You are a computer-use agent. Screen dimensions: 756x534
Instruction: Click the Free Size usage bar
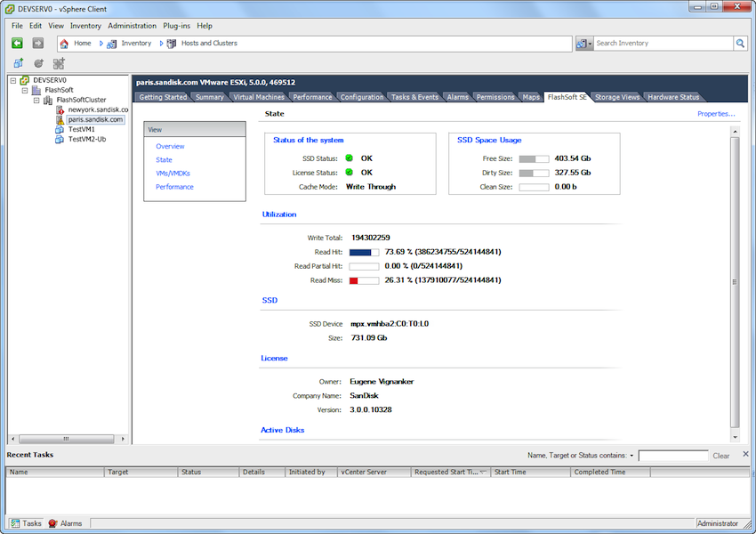tap(534, 158)
